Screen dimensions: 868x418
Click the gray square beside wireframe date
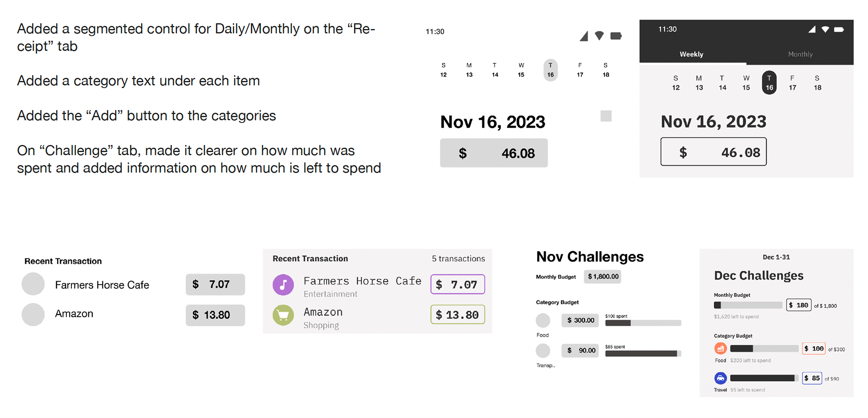(606, 116)
